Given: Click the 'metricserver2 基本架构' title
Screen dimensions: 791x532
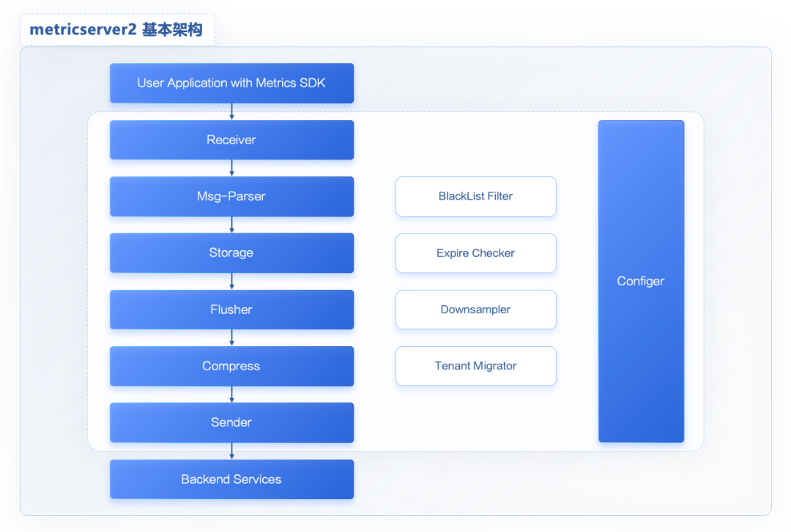Looking at the screenshot, I should point(116,30).
